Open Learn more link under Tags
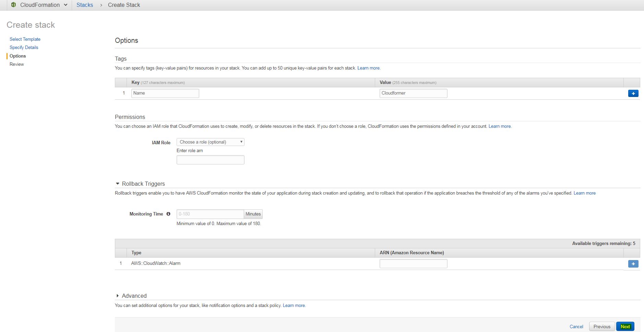 (x=369, y=68)
